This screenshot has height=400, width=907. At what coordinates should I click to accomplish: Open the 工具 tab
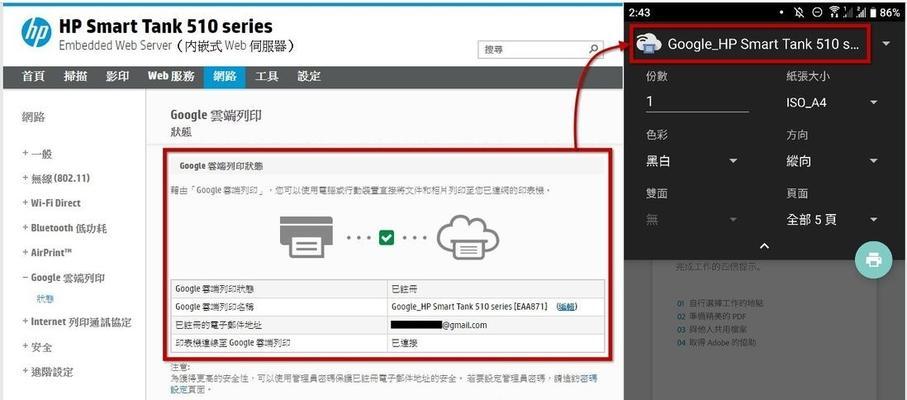(x=267, y=76)
